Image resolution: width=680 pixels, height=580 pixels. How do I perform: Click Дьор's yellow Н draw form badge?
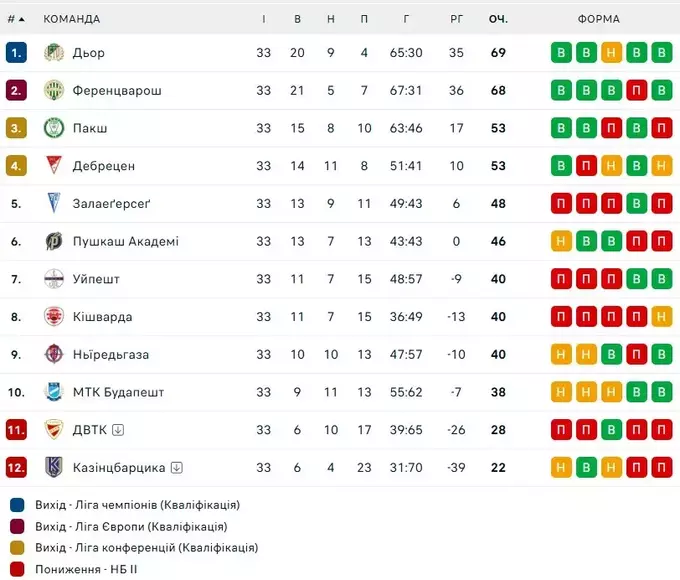point(611,52)
